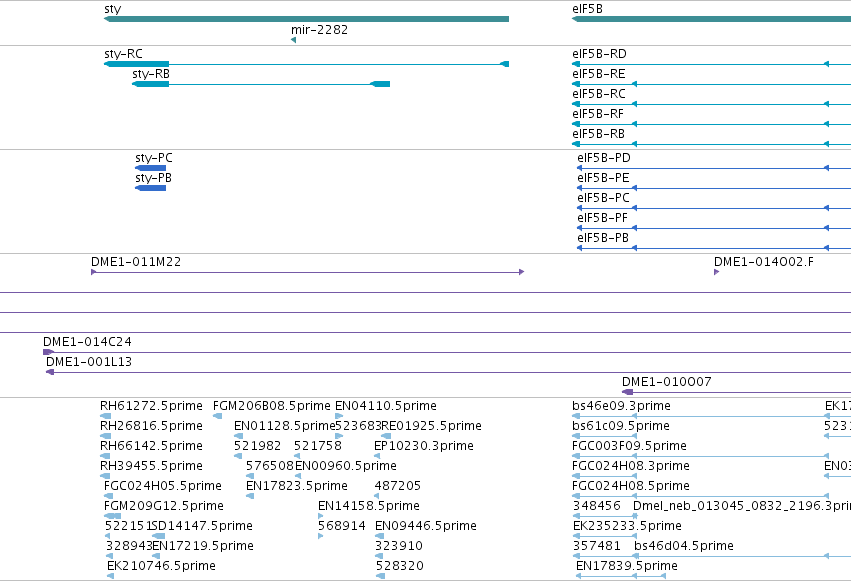This screenshot has height=581, width=851.
Task: Click the 487205 feature label
Action: click(398, 486)
